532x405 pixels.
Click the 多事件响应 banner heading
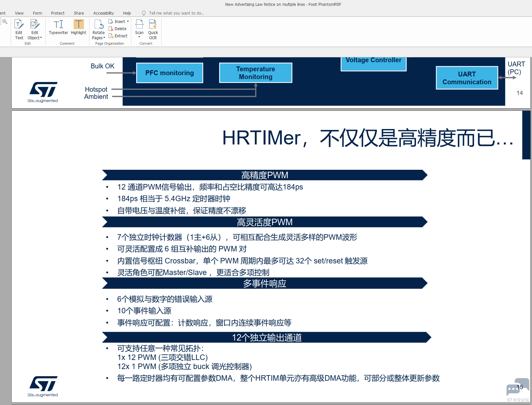[265, 283]
